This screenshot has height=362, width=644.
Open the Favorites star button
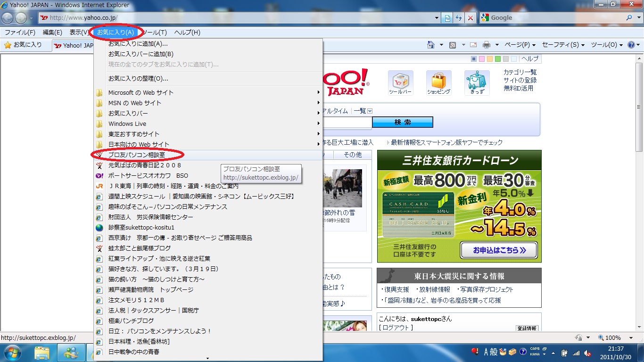click(23, 45)
